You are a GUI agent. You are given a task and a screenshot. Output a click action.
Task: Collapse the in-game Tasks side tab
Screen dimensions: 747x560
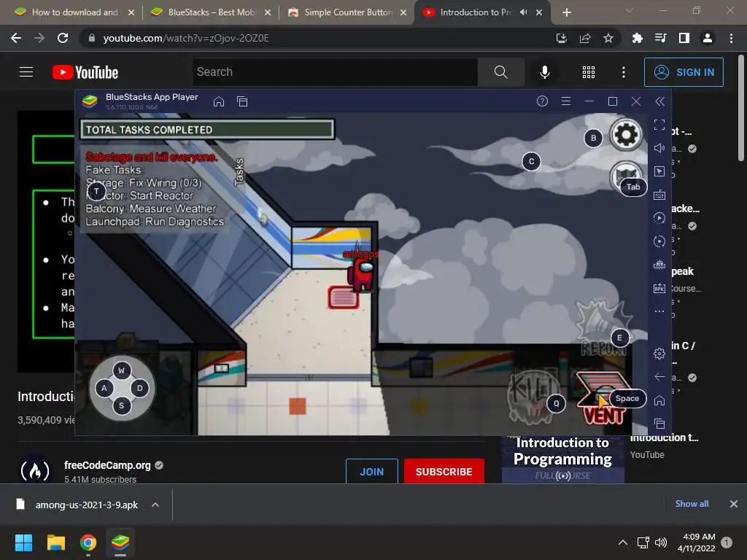(x=239, y=171)
